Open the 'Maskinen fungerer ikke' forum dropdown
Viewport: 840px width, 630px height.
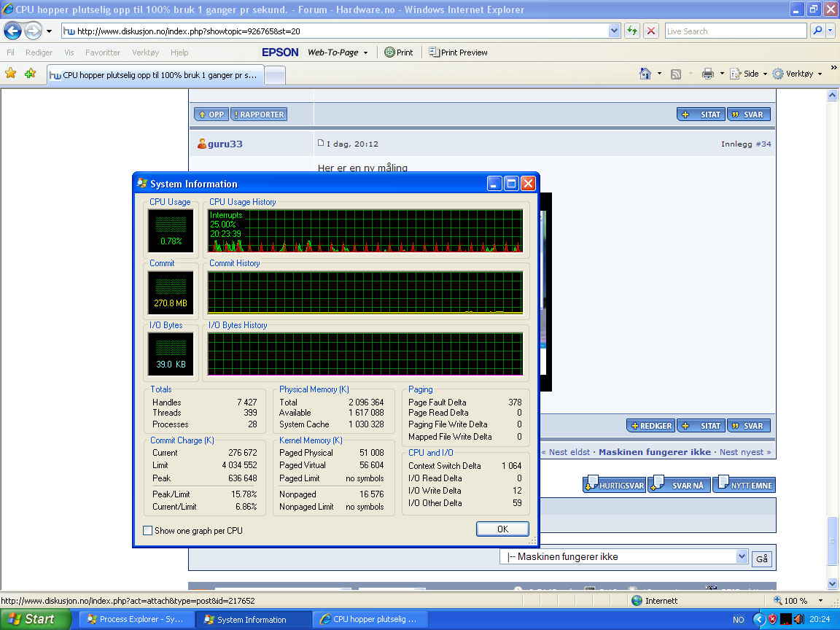[742, 557]
